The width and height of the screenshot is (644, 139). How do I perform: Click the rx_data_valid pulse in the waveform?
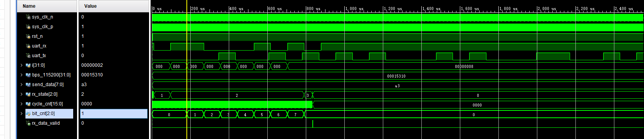313,124
